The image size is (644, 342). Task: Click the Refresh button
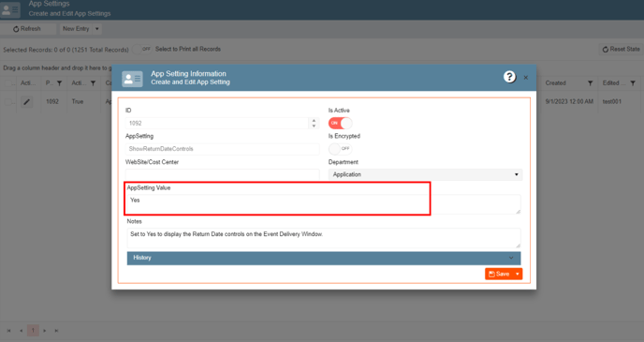[27, 29]
